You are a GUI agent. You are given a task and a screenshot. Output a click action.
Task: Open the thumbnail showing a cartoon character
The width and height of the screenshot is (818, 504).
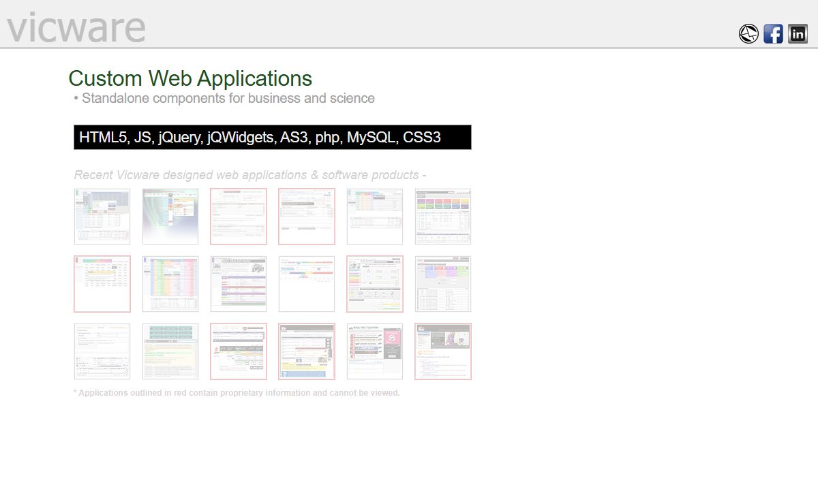[443, 351]
